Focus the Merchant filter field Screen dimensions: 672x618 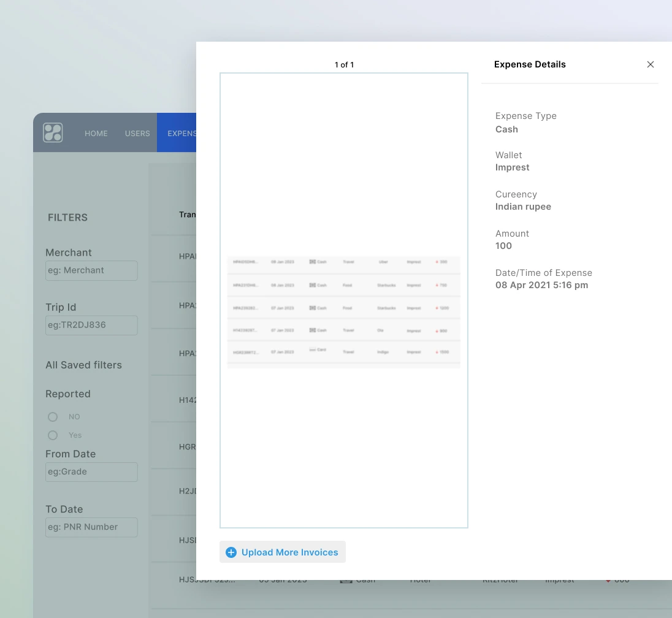91,270
